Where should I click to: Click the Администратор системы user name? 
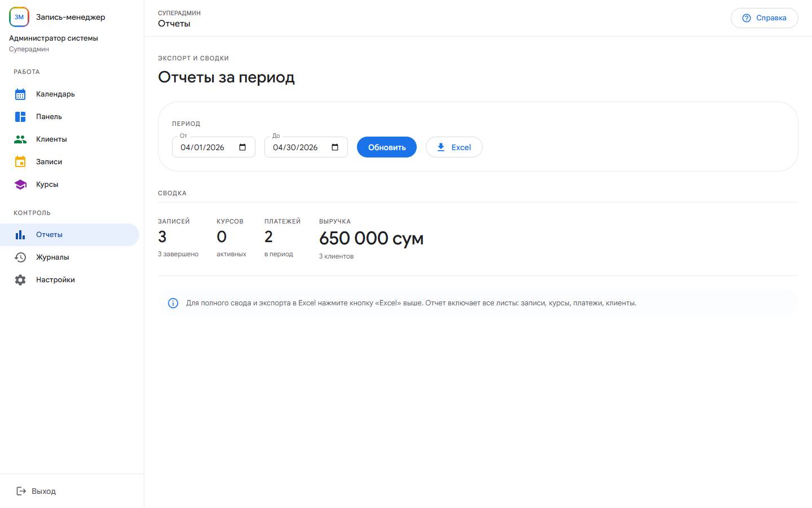54,38
